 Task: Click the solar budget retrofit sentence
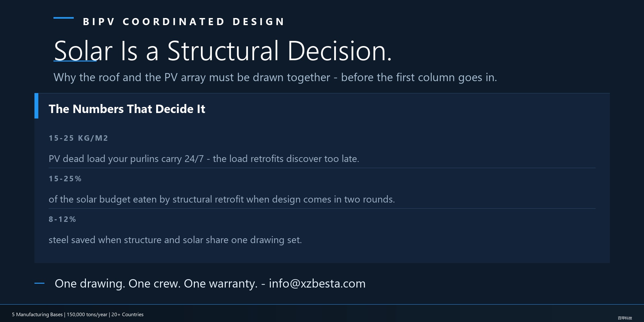click(222, 199)
